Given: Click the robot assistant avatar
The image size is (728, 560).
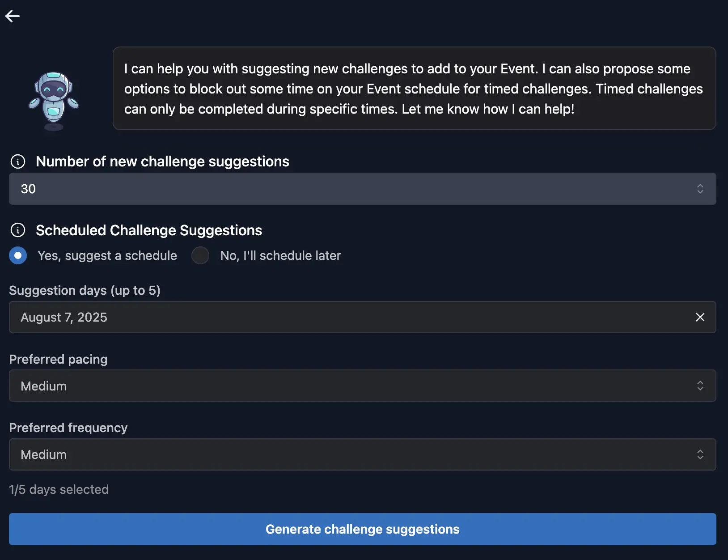Looking at the screenshot, I should tap(54, 96).
